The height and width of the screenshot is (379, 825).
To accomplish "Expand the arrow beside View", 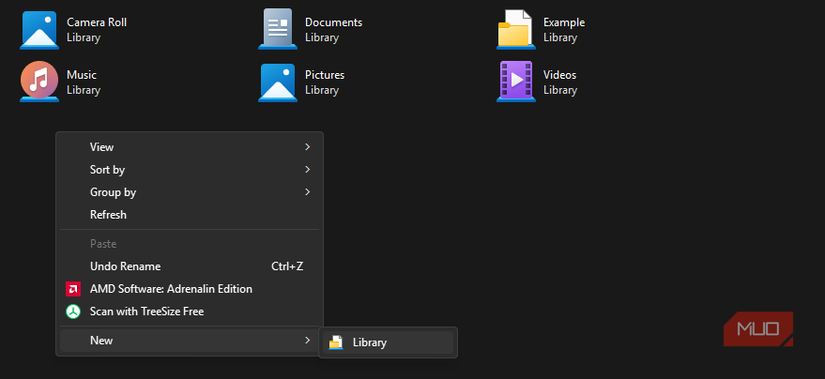I will click(307, 147).
